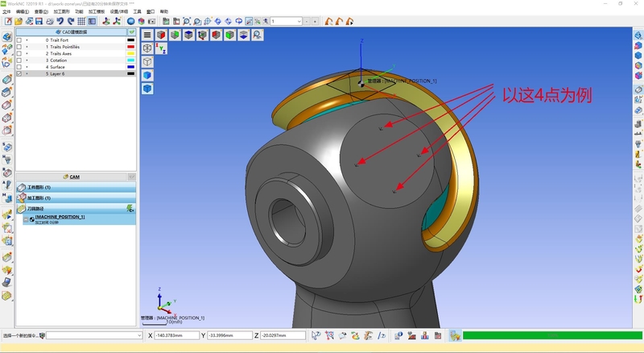Uncheck the Layer 6 checkbox
The height and width of the screenshot is (353, 644).
[x=19, y=73]
